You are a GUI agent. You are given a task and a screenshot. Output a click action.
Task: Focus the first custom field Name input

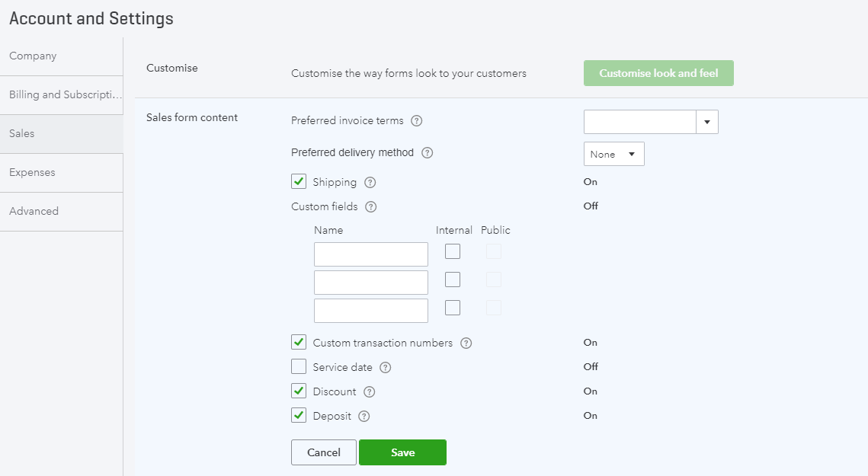tap(371, 254)
